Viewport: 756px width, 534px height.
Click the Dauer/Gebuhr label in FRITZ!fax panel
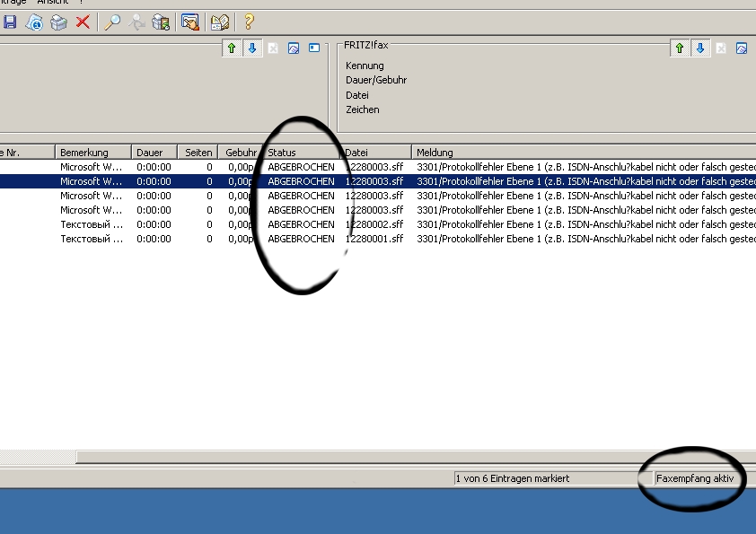coord(376,80)
